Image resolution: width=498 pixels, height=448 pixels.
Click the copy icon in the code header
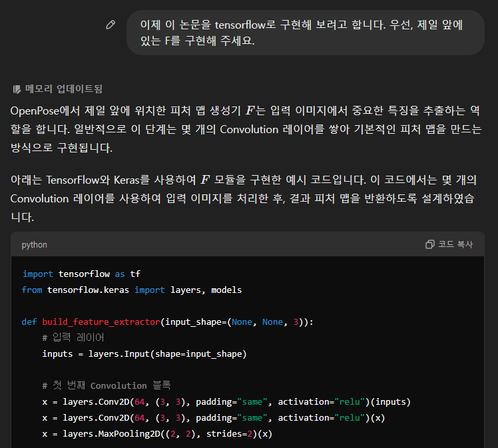tap(429, 244)
